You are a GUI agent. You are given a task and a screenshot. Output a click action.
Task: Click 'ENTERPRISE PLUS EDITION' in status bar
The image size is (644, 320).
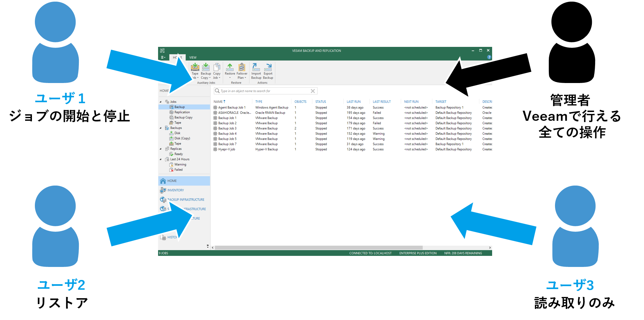pyautogui.click(x=418, y=253)
